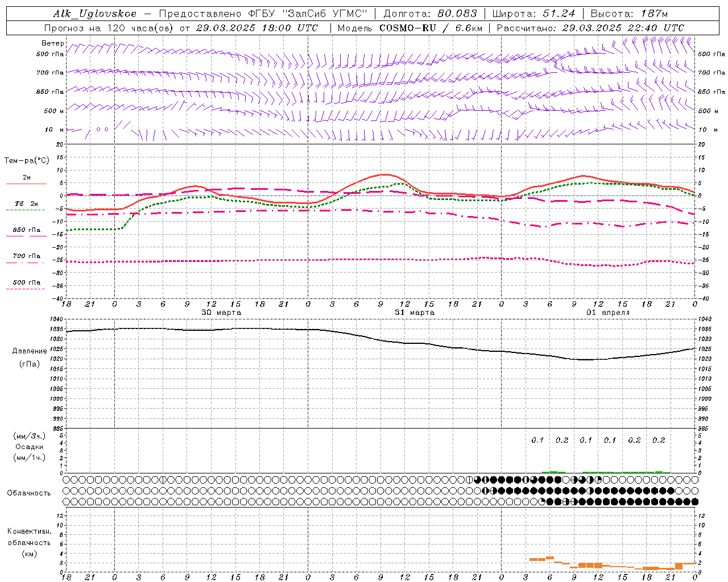This screenshot has height=582, width=728.
Task: Click the station name Alk_Uglovskoe in the header
Action: click(95, 14)
